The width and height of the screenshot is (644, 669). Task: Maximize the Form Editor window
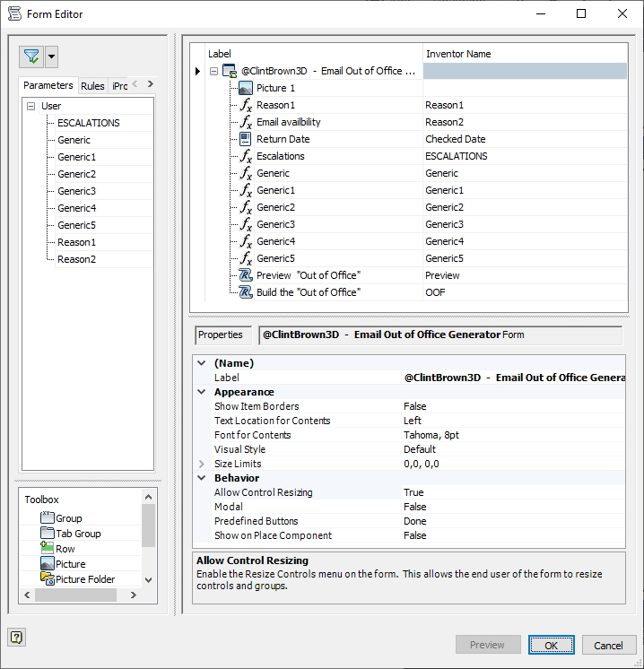click(x=581, y=13)
